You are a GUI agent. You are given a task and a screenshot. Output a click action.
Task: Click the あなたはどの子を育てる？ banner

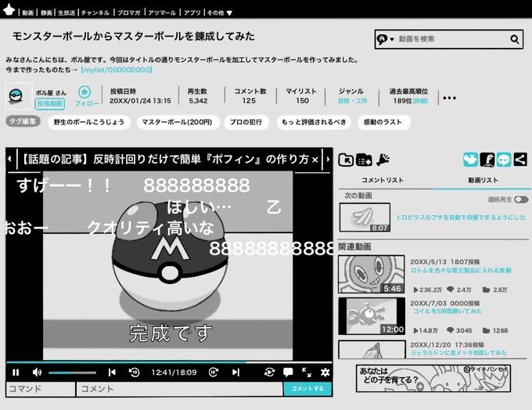tap(433, 378)
